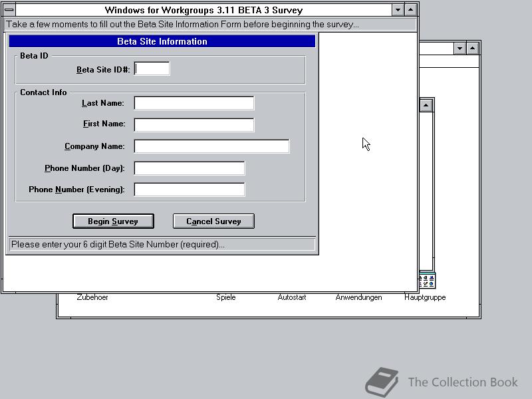Click the Cancel Survey button

point(213,221)
